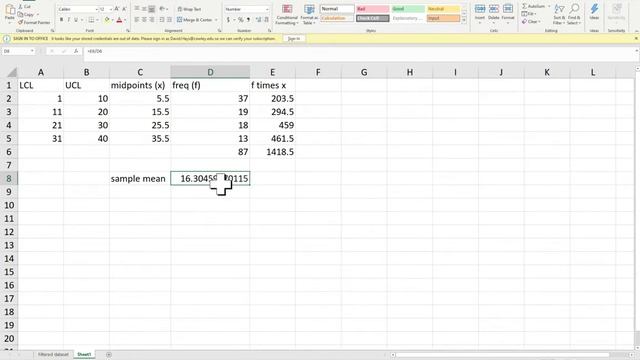Image resolution: width=640 pixels, height=360 pixels.
Task: Decrease font size with the small A icon
Action: [124, 9]
